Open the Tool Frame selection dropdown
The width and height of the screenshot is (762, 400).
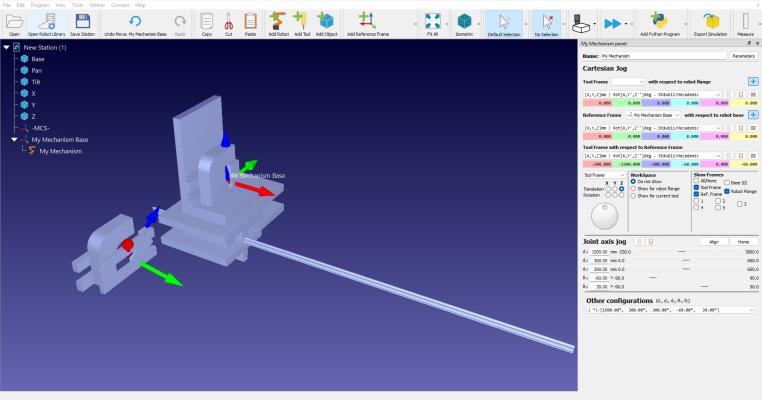[627, 82]
